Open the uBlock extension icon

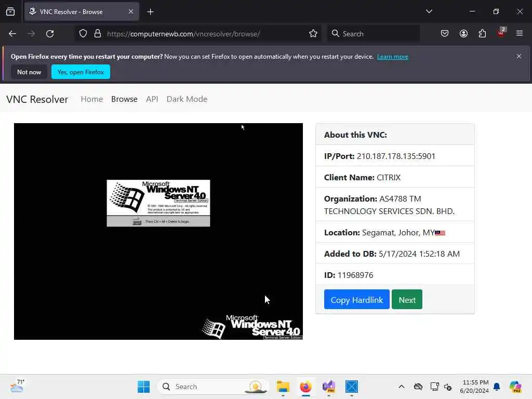(x=501, y=33)
